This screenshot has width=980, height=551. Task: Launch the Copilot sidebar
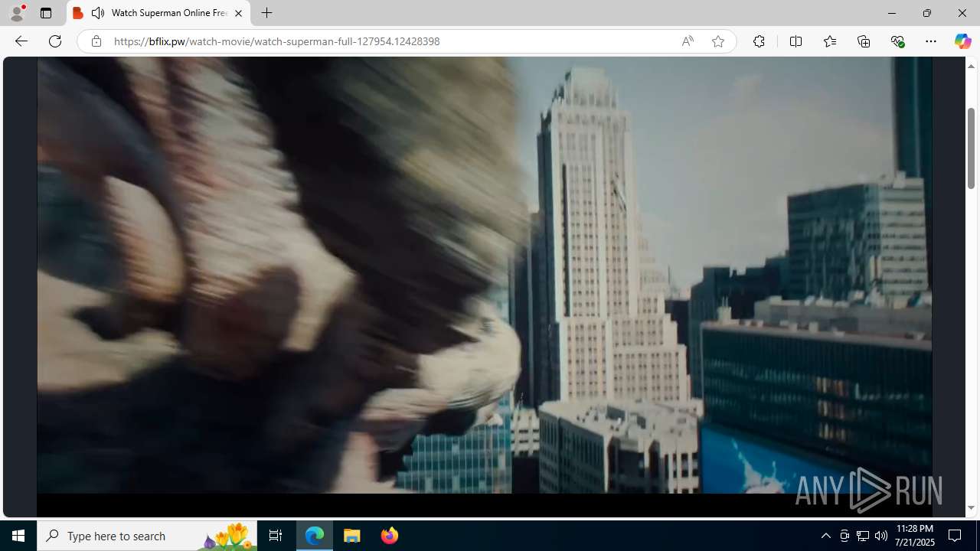(x=962, y=41)
